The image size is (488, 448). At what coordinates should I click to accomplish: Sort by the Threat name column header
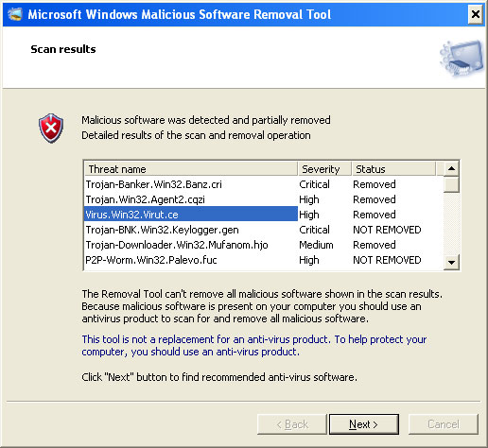191,169
